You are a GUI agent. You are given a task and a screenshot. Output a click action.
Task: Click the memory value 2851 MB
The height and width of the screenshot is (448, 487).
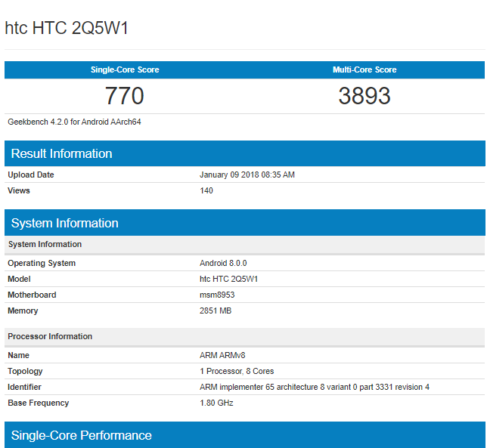(216, 311)
